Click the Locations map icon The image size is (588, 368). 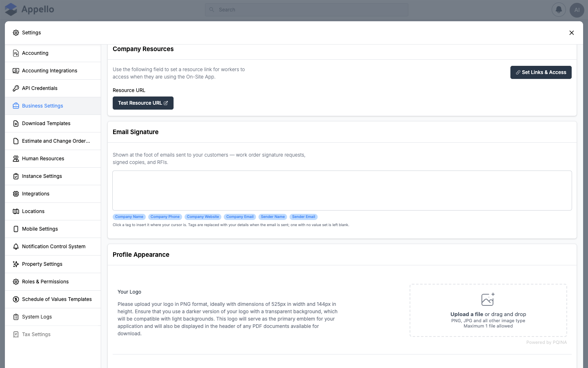(16, 211)
